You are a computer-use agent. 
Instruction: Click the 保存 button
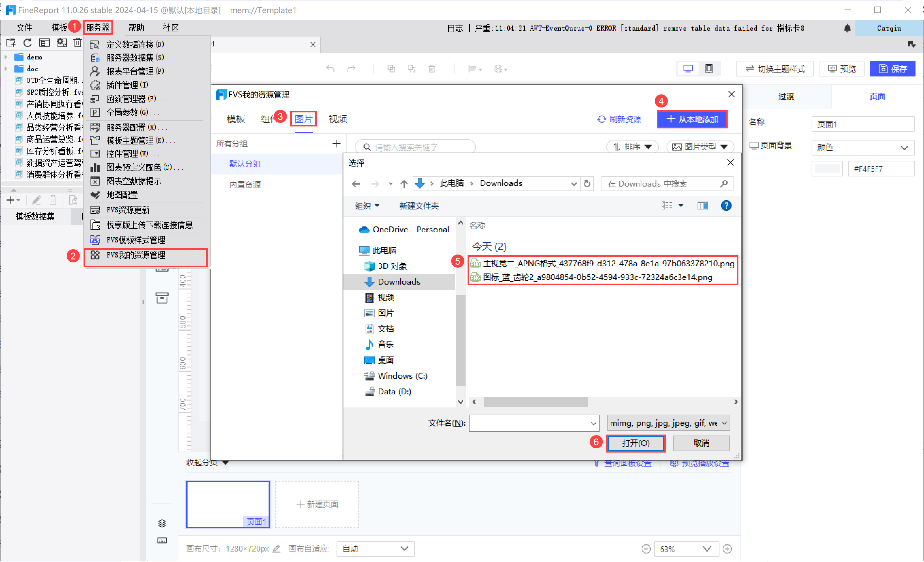(x=892, y=69)
